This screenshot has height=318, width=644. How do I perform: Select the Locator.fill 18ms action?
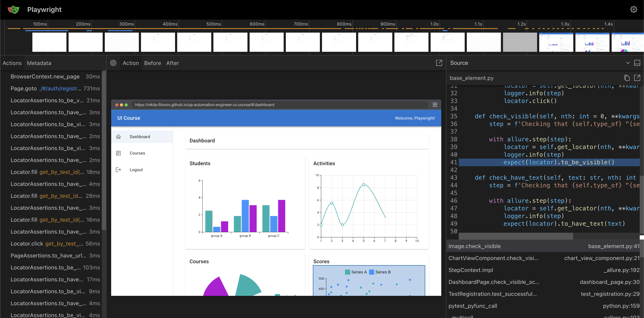[51, 172]
